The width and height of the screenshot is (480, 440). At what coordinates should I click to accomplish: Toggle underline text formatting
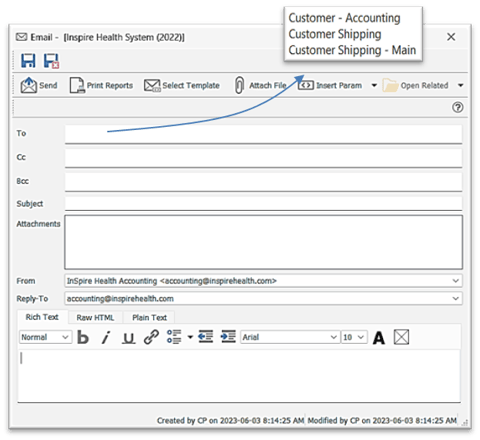click(x=128, y=338)
